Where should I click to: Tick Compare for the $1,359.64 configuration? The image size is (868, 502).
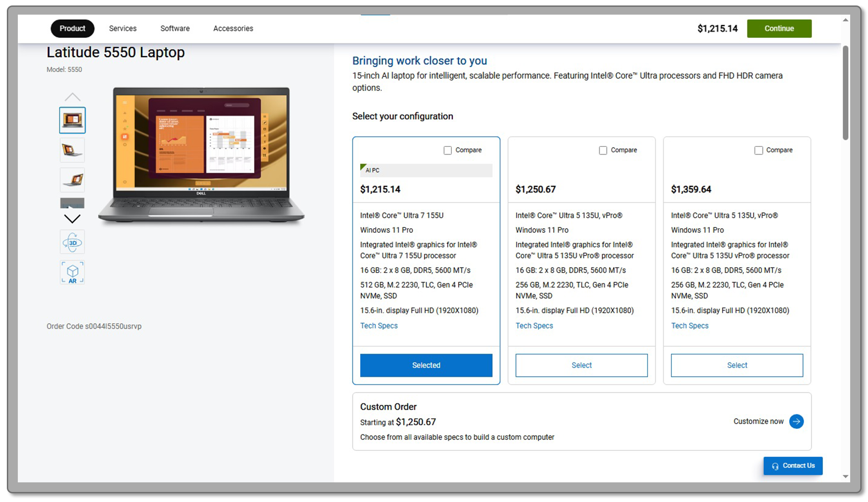coord(758,150)
